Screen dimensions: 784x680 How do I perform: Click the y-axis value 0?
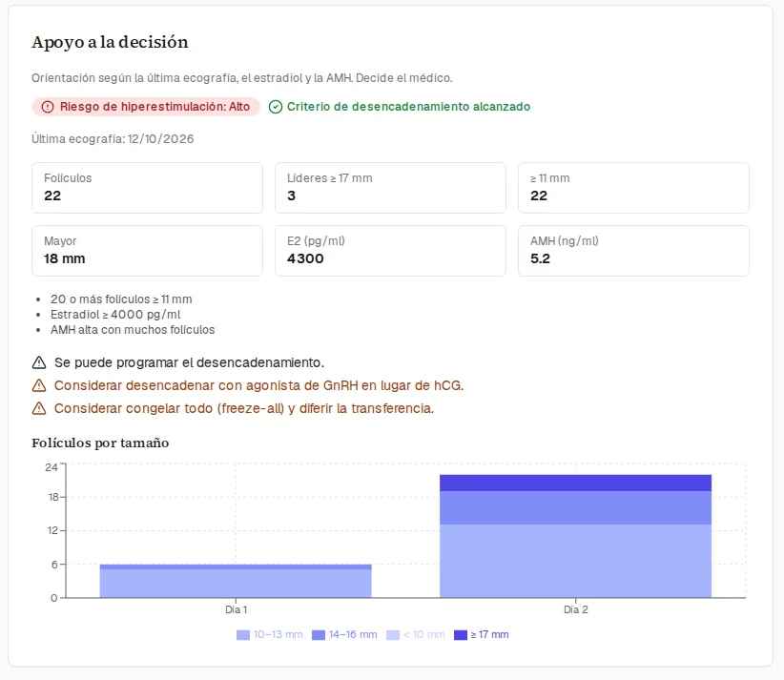tap(54, 598)
